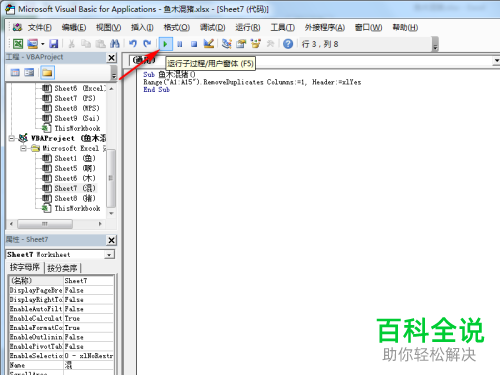This screenshot has height=375, width=500.
Task: Save the workbook with the disk icon
Action: 54,44
